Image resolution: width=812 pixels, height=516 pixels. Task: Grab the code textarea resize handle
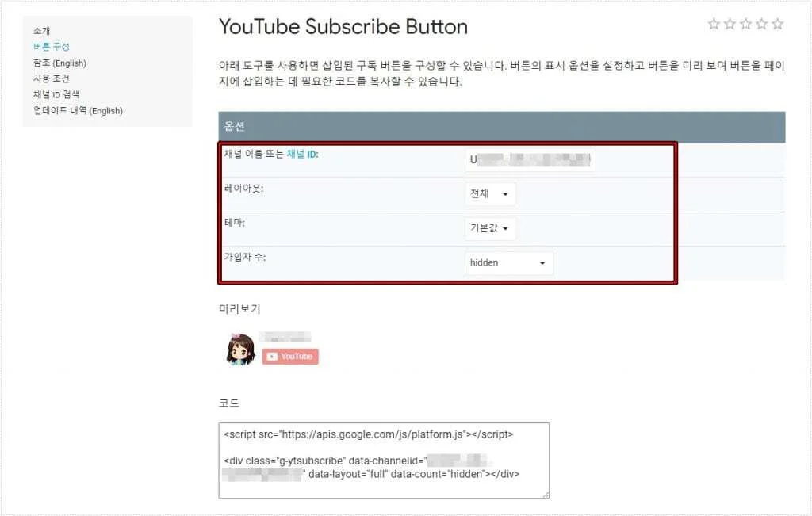(x=546, y=495)
